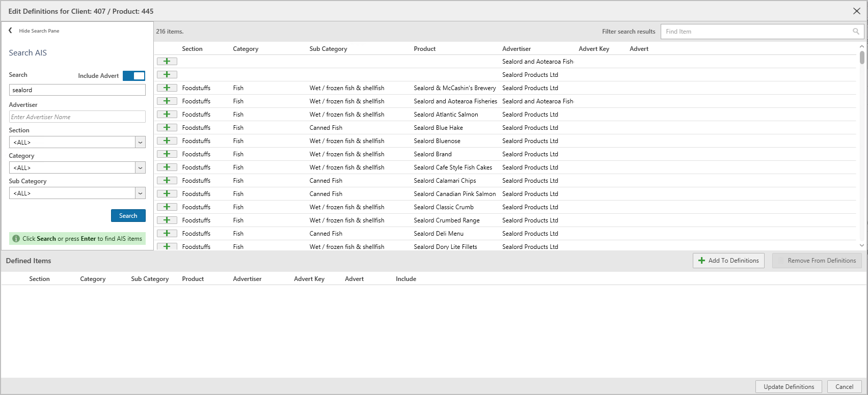Click the Search text field containing sealord
Image resolution: width=868 pixels, height=395 pixels.
[x=77, y=90]
